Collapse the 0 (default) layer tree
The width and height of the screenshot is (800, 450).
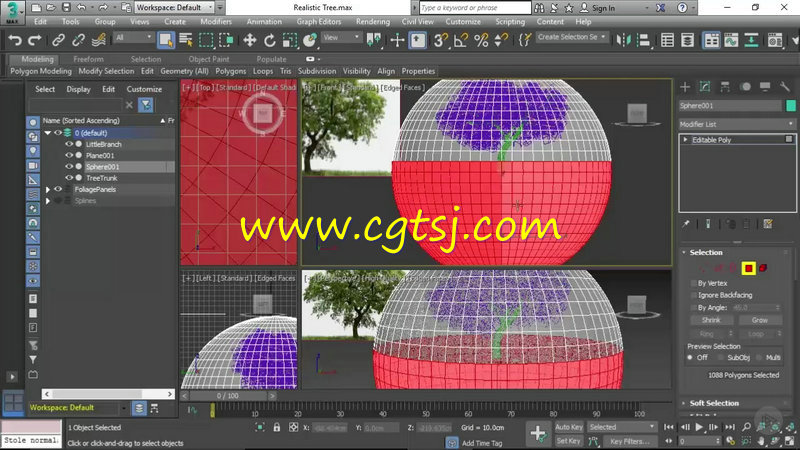click(x=47, y=133)
